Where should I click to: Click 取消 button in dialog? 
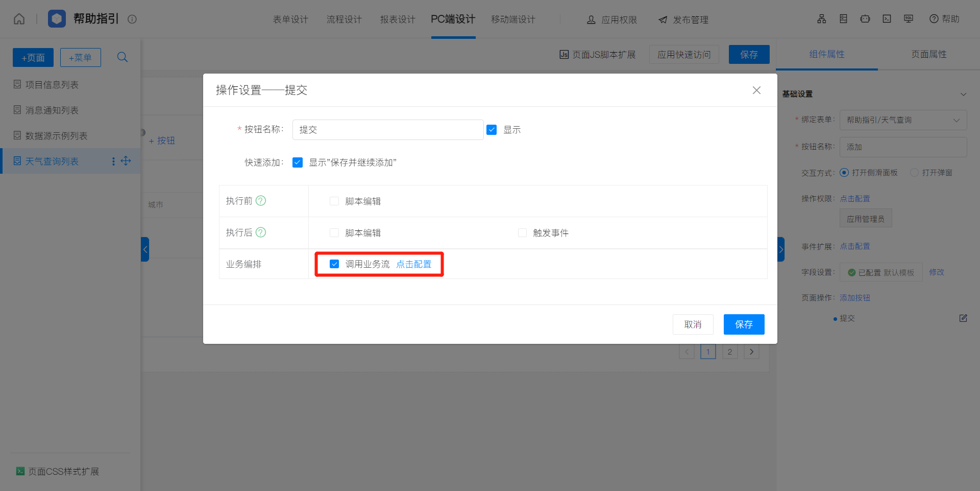click(x=693, y=324)
